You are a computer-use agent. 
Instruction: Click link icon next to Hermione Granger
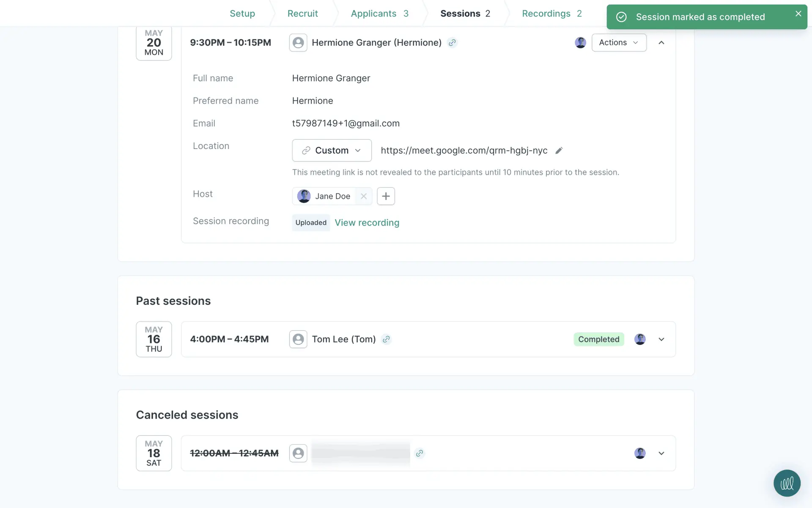(x=452, y=43)
